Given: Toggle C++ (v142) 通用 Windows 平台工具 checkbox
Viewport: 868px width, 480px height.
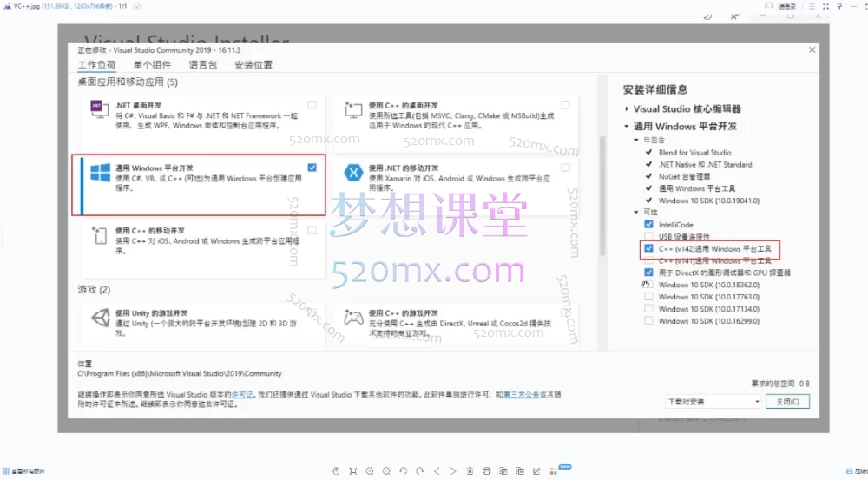Looking at the screenshot, I should (x=648, y=248).
